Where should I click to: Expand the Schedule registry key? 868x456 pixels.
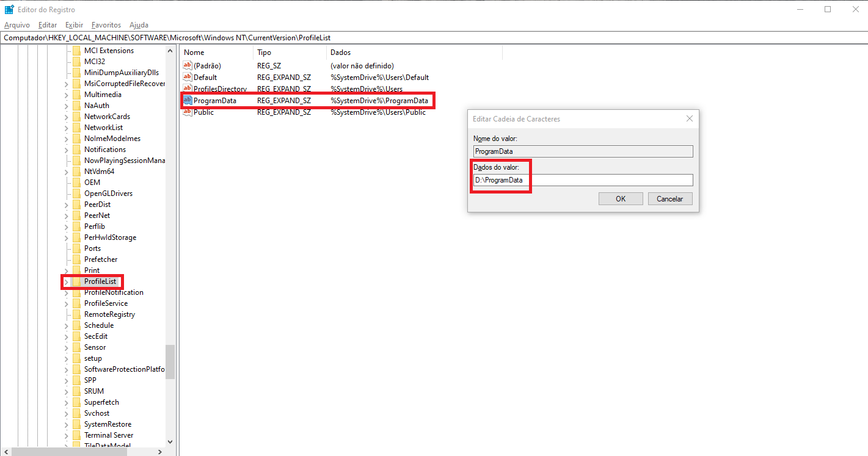(66, 325)
